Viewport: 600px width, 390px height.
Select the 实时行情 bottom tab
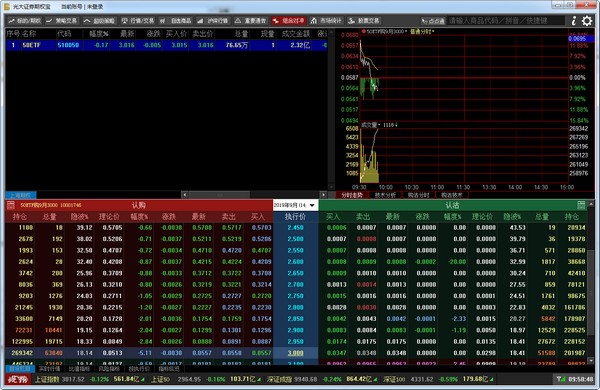(50, 369)
